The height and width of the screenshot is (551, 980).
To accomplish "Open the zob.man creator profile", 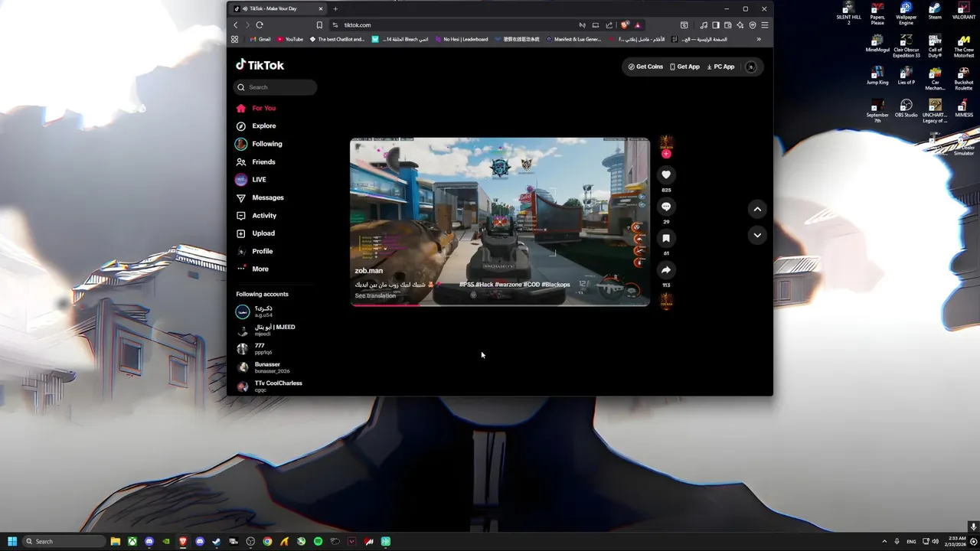I will pyautogui.click(x=369, y=271).
